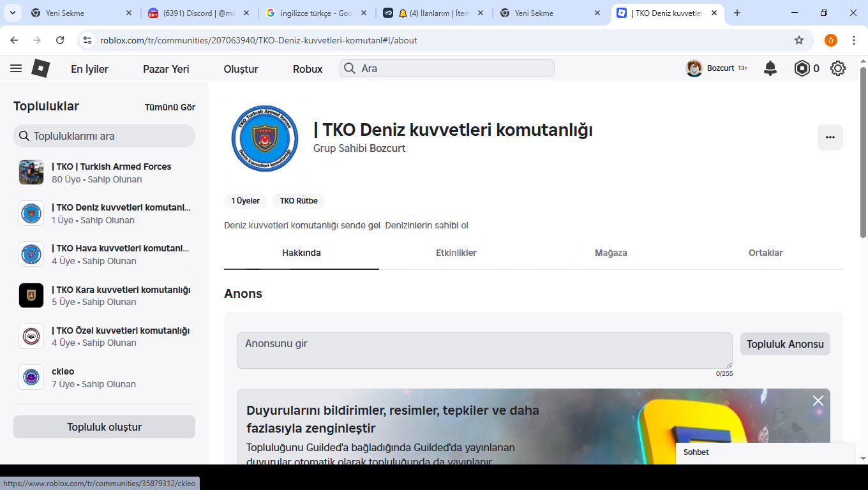This screenshot has width=868, height=490.
Task: Switch to the Ortaklar tab
Action: [x=765, y=253]
